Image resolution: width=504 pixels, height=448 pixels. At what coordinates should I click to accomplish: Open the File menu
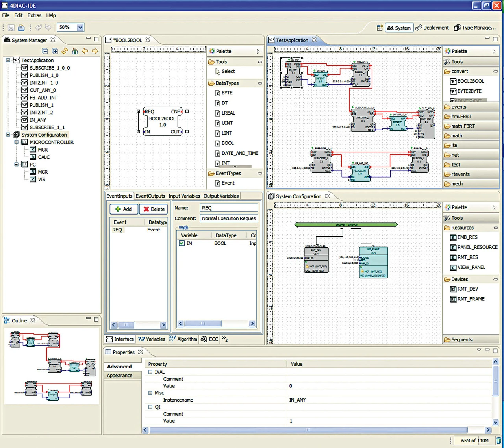tap(6, 15)
